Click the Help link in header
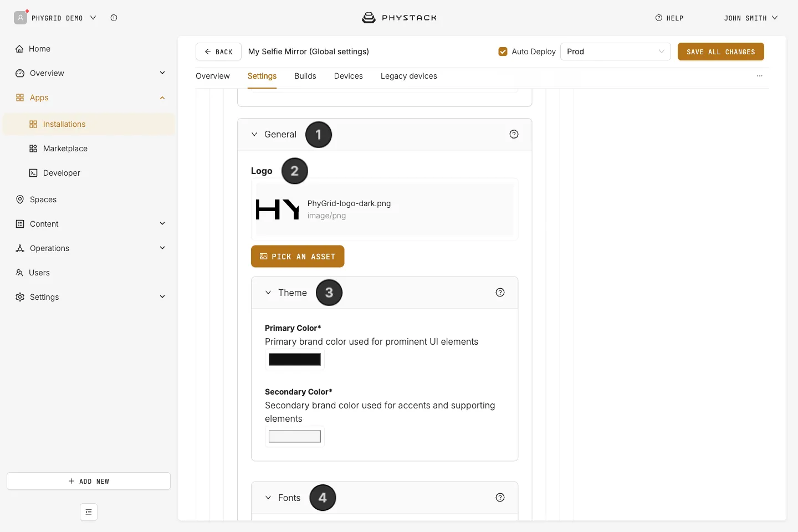This screenshot has height=532, width=798. click(x=669, y=18)
